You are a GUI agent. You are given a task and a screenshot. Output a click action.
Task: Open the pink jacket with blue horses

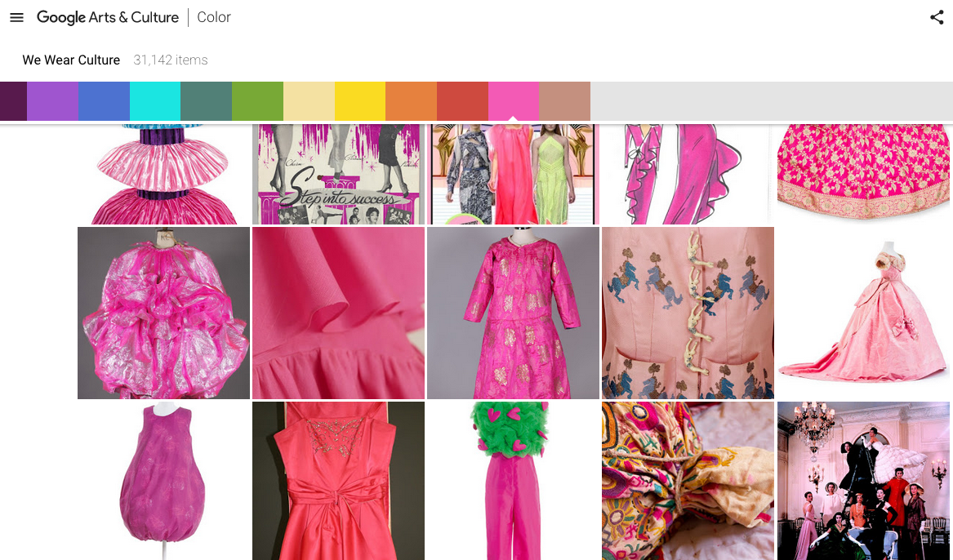pyautogui.click(x=688, y=313)
